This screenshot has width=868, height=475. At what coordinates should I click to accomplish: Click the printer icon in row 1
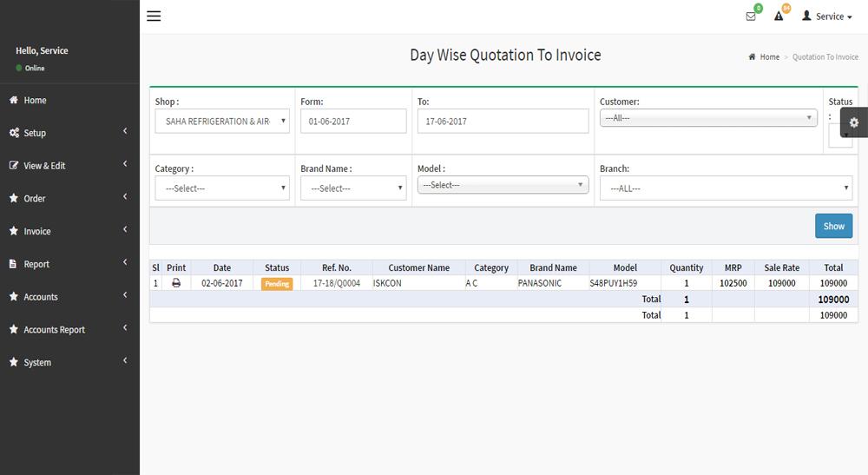[x=176, y=283]
